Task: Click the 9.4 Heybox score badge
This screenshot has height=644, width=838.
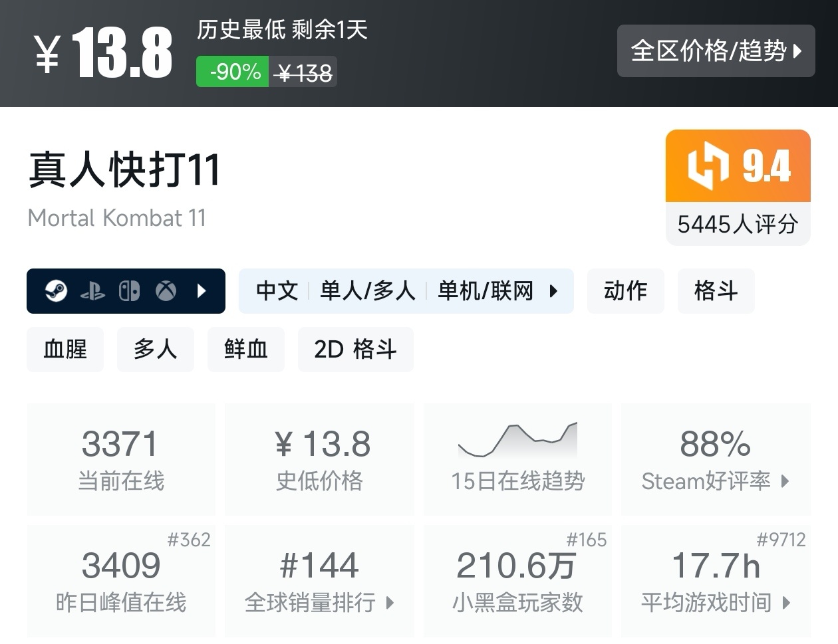Action: pos(738,165)
